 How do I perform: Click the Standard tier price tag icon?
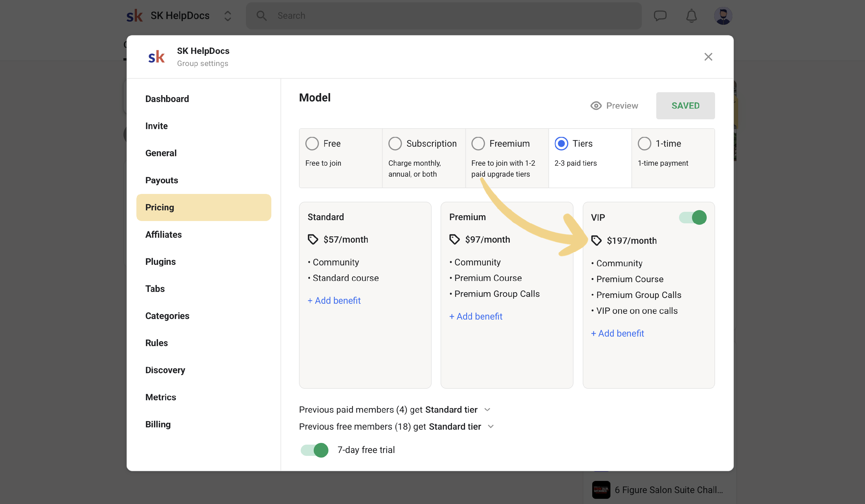313,239
